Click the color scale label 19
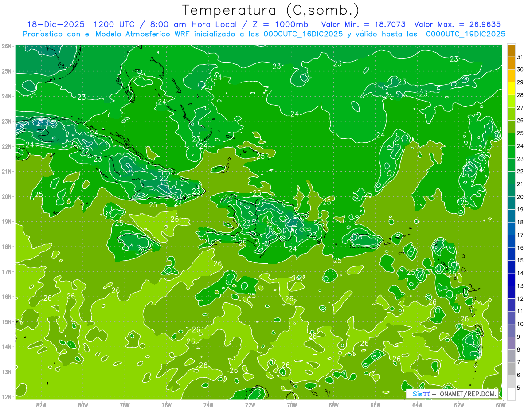The image size is (532, 411). pyautogui.click(x=520, y=210)
